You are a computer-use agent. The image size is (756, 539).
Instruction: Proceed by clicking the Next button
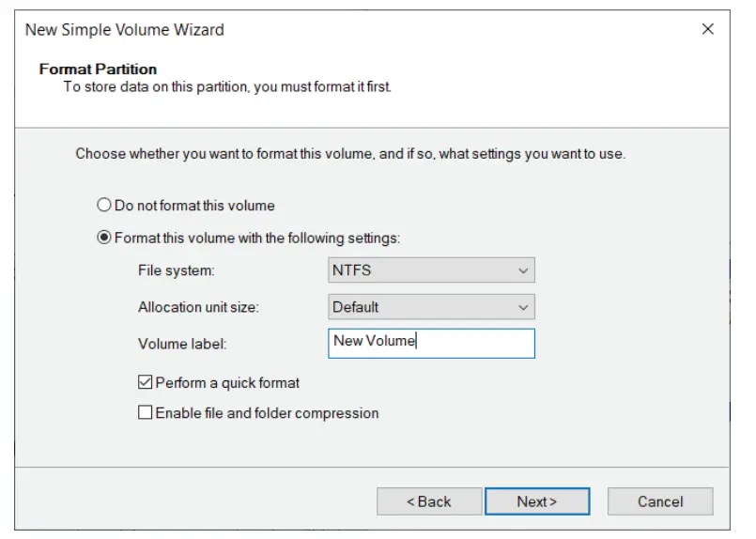(537, 501)
